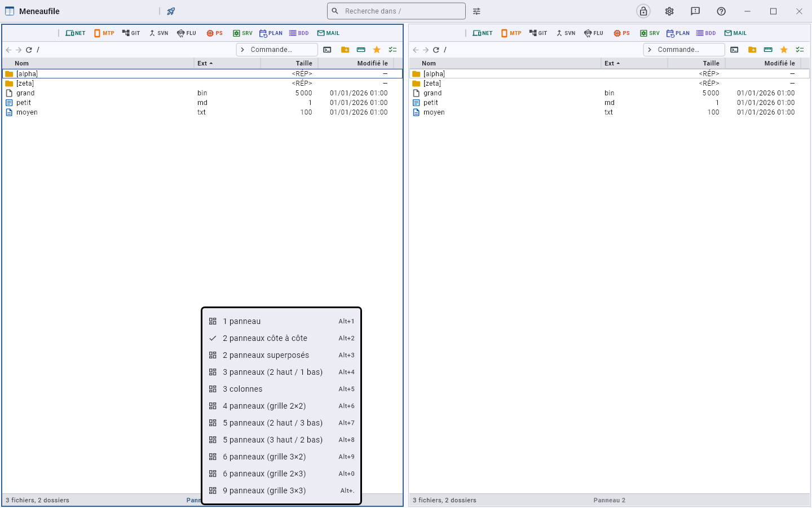The height and width of the screenshot is (508, 812).
Task: Open terminal icon in right panel toolbar
Action: tap(734, 50)
